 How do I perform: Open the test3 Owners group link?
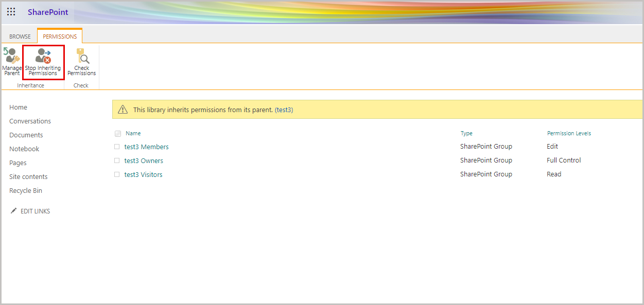[x=144, y=160]
